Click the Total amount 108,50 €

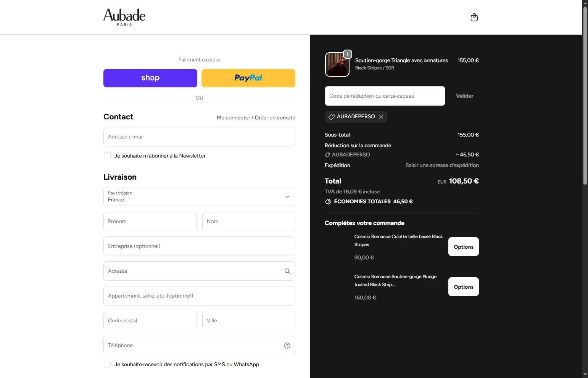[464, 181]
